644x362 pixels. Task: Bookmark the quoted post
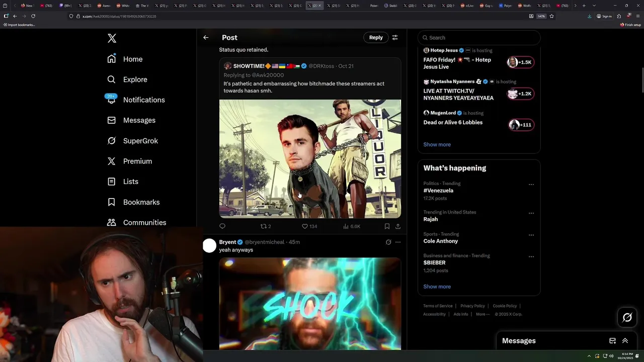(x=387, y=226)
